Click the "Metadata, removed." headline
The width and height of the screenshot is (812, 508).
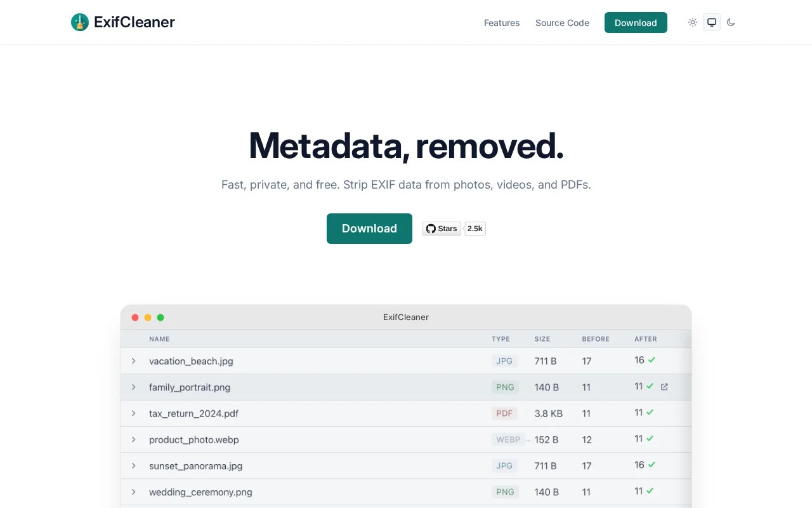point(406,145)
